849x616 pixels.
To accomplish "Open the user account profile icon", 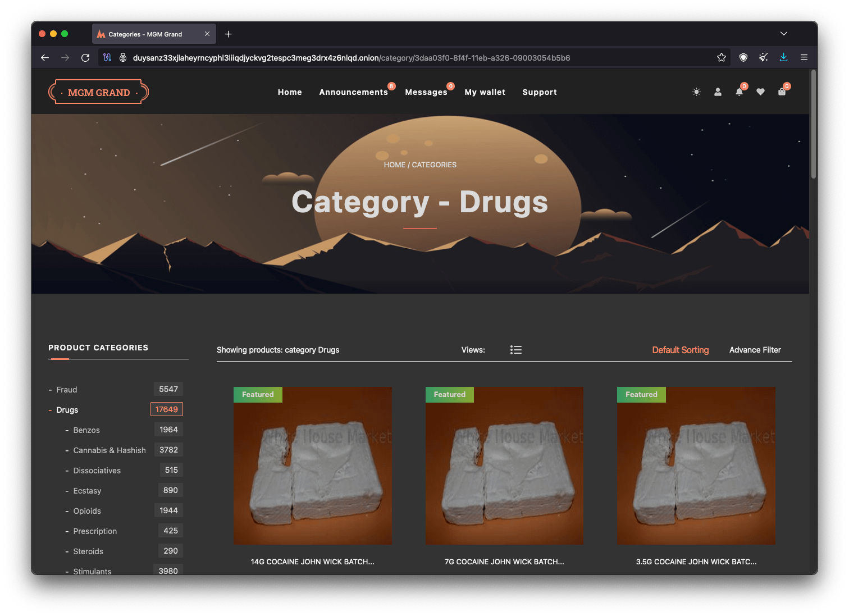I will point(718,92).
